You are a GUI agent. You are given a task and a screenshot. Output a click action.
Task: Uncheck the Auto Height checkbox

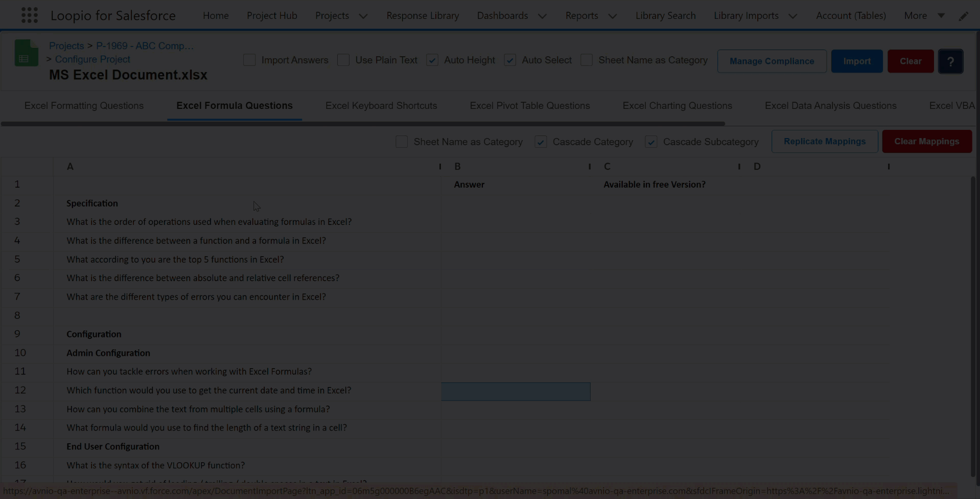(432, 60)
